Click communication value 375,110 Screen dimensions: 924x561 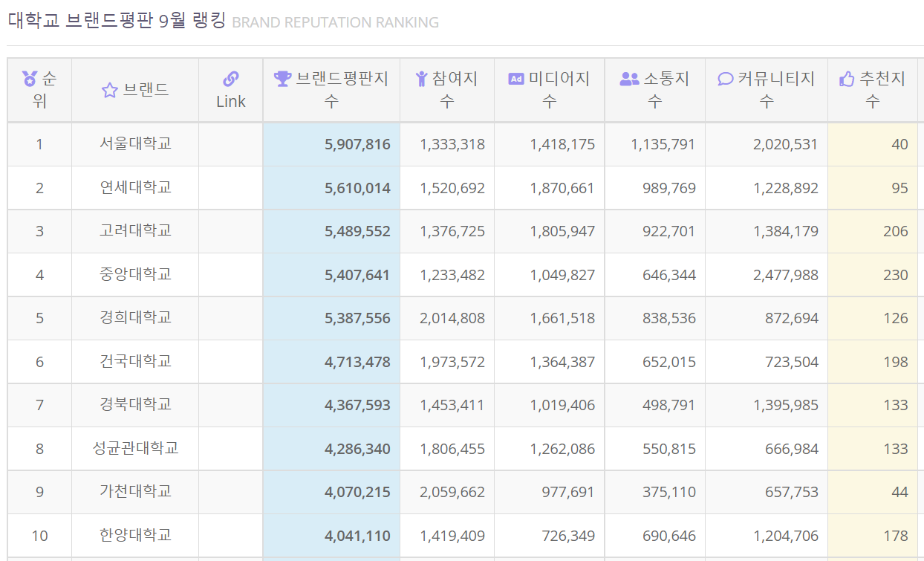pyautogui.click(x=669, y=492)
